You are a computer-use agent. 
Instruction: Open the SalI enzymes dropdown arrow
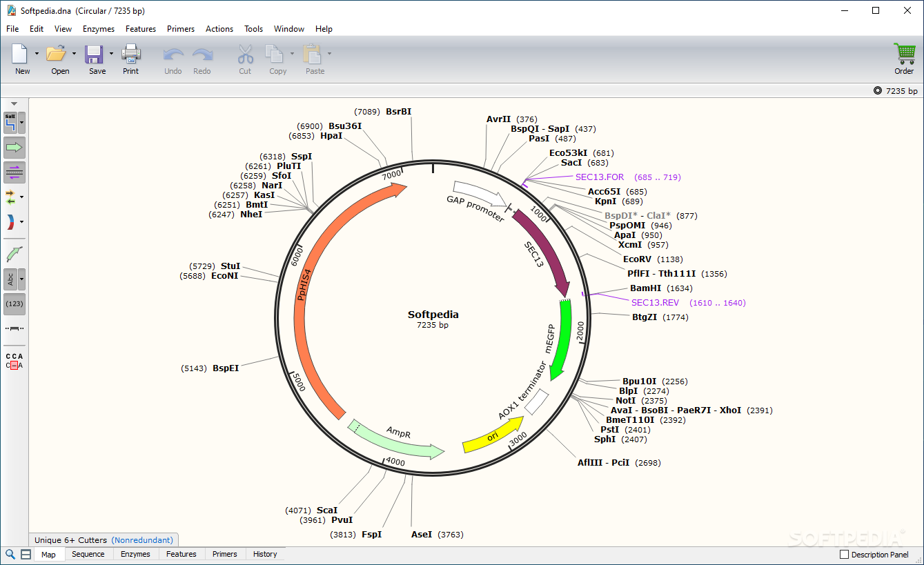point(22,123)
